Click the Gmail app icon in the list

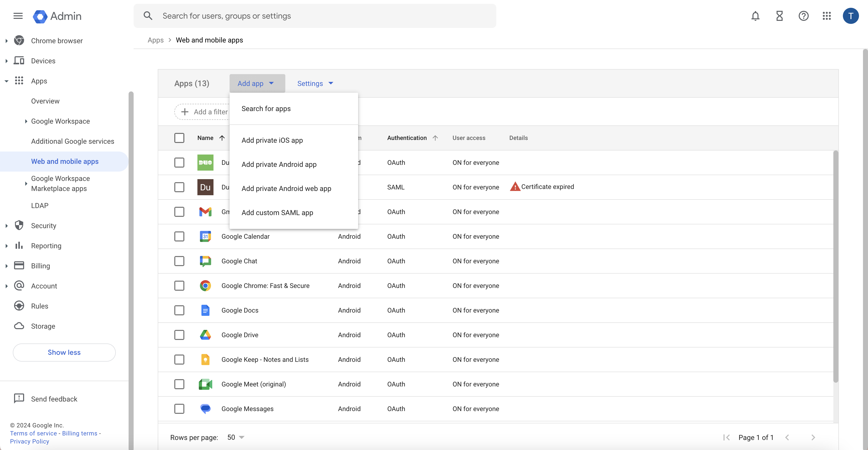205,212
